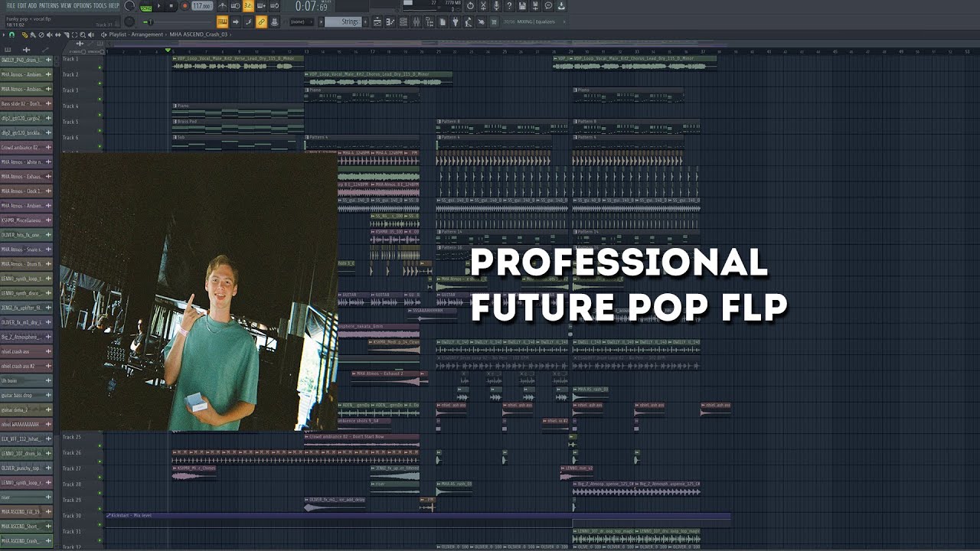Open the OPTIONS menu
The height and width of the screenshot is (551, 980).
[83, 5]
